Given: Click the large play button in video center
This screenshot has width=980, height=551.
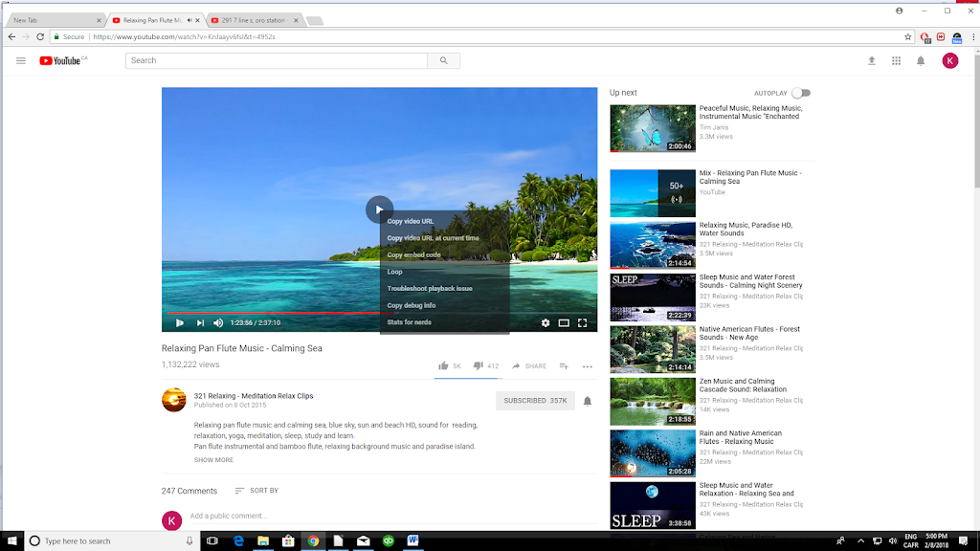Looking at the screenshot, I should pos(379,209).
